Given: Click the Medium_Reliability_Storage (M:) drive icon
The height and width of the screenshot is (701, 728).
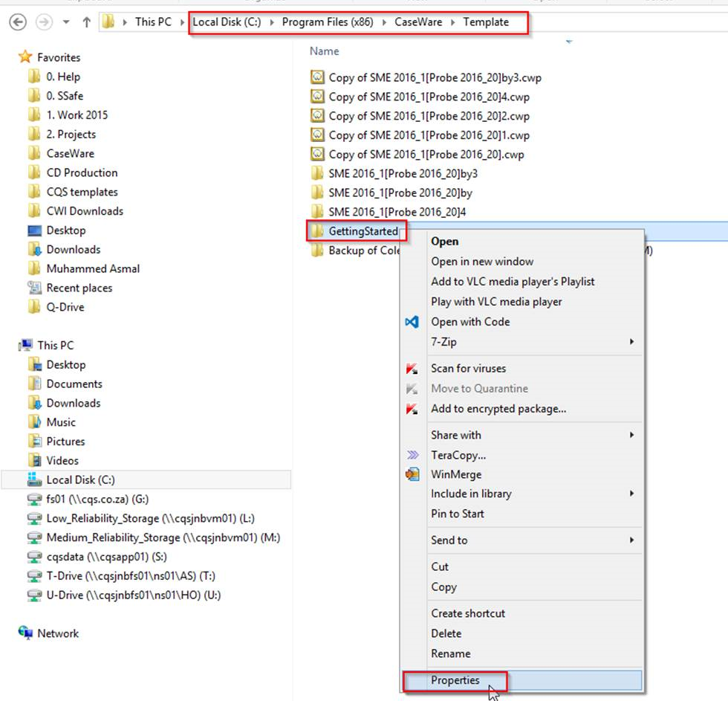Looking at the screenshot, I should coord(34,537).
